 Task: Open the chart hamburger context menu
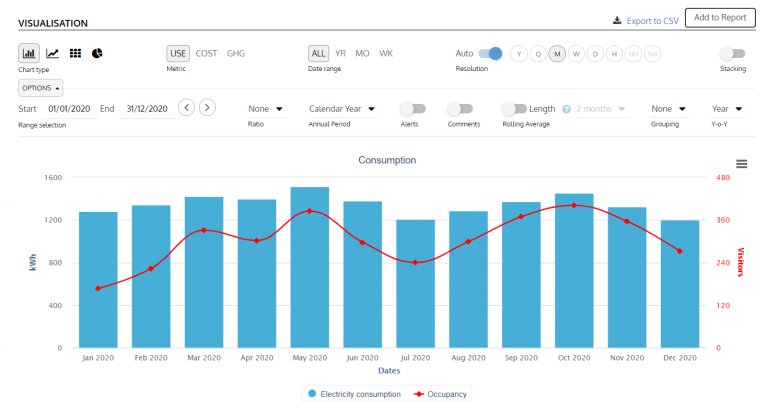coord(742,164)
